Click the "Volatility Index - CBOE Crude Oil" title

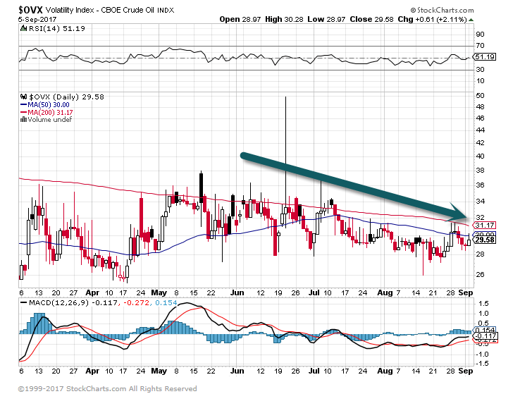click(101, 10)
